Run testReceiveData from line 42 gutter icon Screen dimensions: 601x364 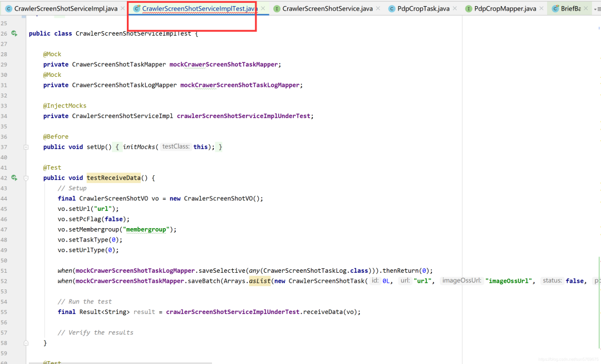point(14,178)
